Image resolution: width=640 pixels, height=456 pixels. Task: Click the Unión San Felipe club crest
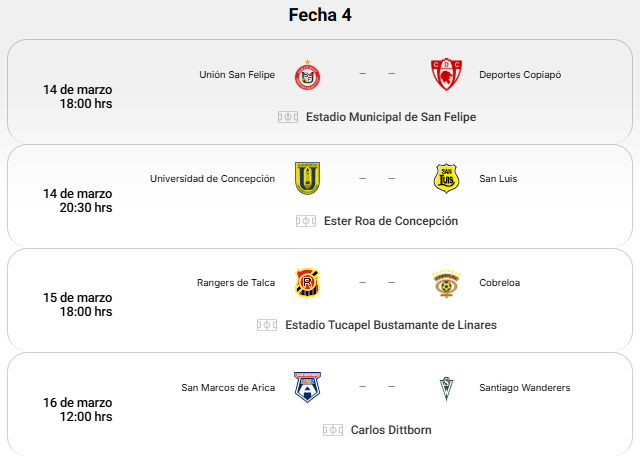click(x=307, y=75)
